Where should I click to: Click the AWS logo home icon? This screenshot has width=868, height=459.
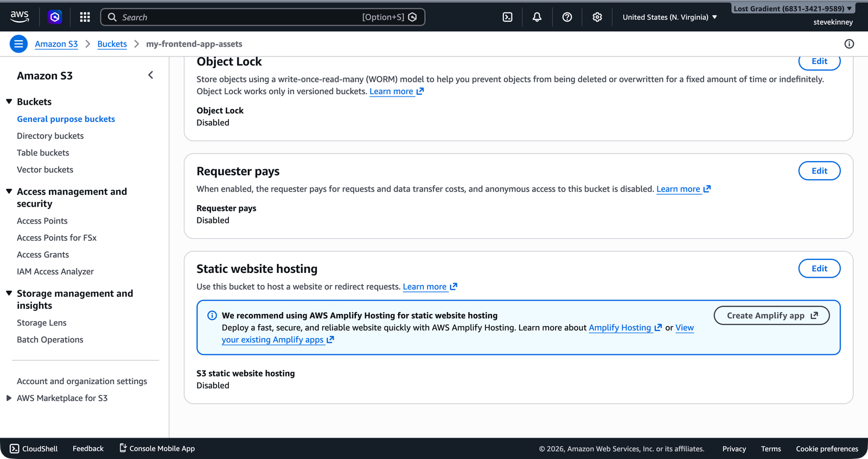[x=20, y=17]
